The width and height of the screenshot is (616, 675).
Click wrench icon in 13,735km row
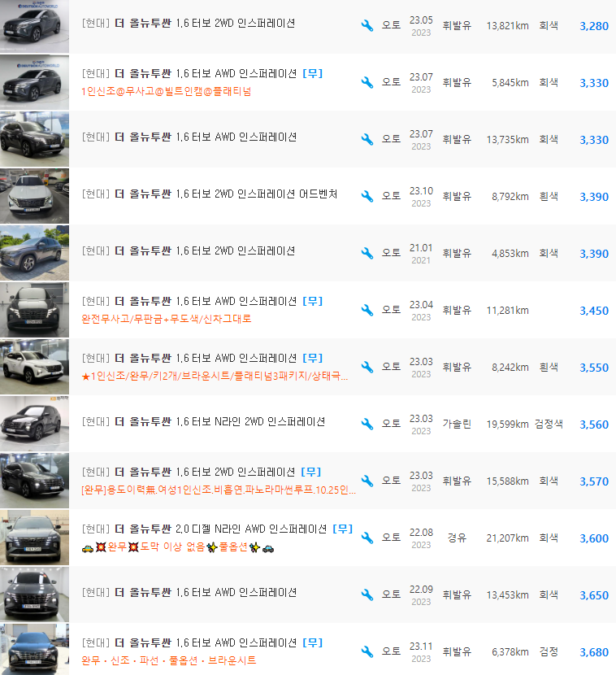367,139
